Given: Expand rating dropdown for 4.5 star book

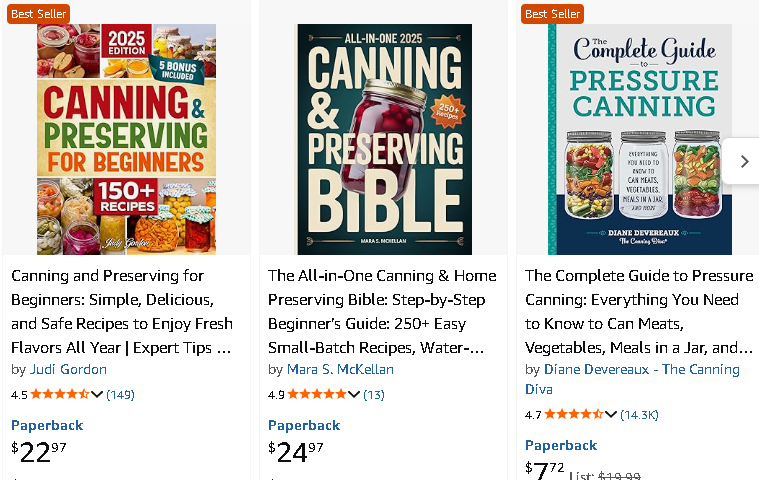Looking at the screenshot, I should click(x=97, y=394).
